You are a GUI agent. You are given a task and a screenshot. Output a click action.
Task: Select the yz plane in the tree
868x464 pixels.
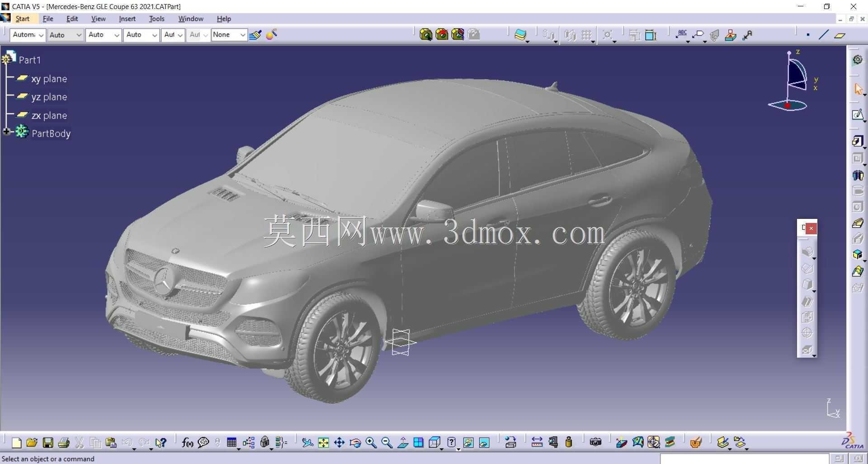[49, 97]
